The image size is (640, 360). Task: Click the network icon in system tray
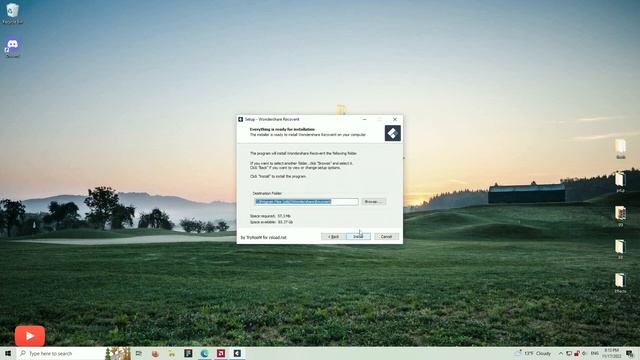569,353
